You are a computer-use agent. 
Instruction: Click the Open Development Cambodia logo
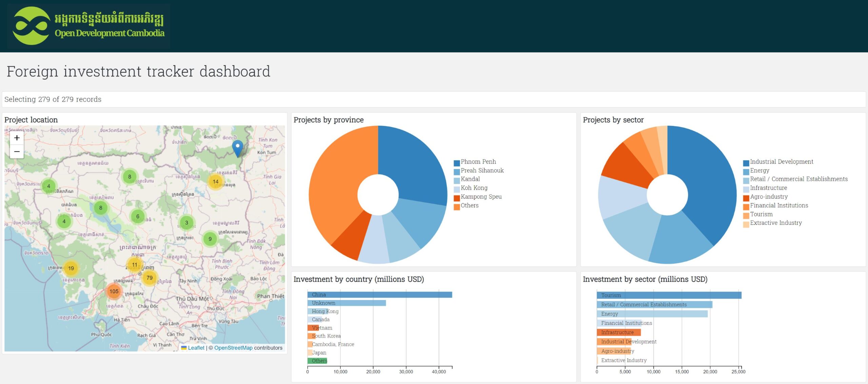(89, 26)
